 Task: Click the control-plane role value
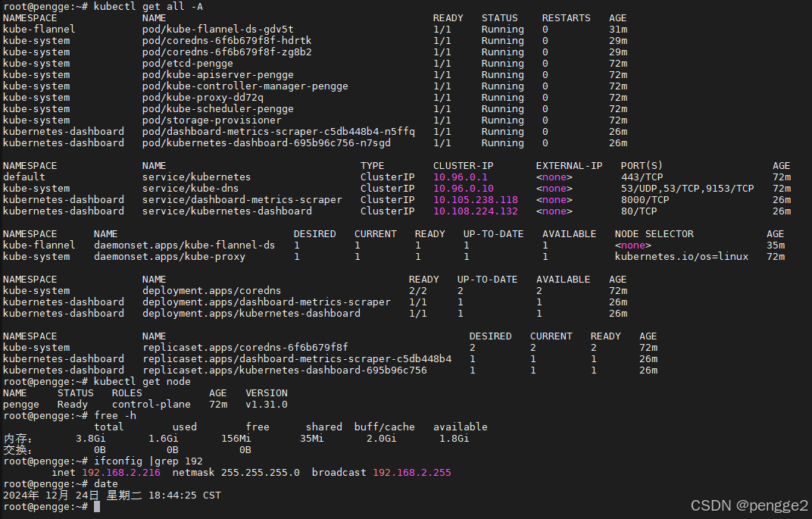151,405
